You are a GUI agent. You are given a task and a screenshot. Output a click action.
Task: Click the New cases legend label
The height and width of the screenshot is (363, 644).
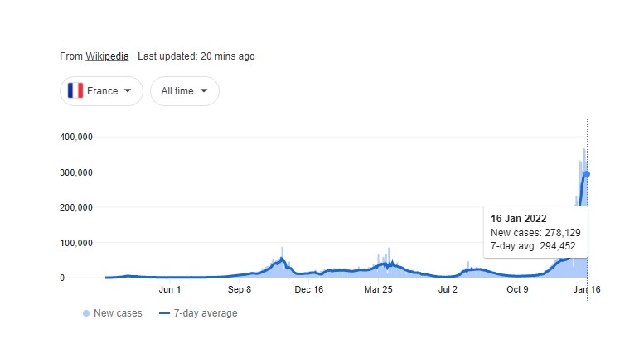pos(118,313)
